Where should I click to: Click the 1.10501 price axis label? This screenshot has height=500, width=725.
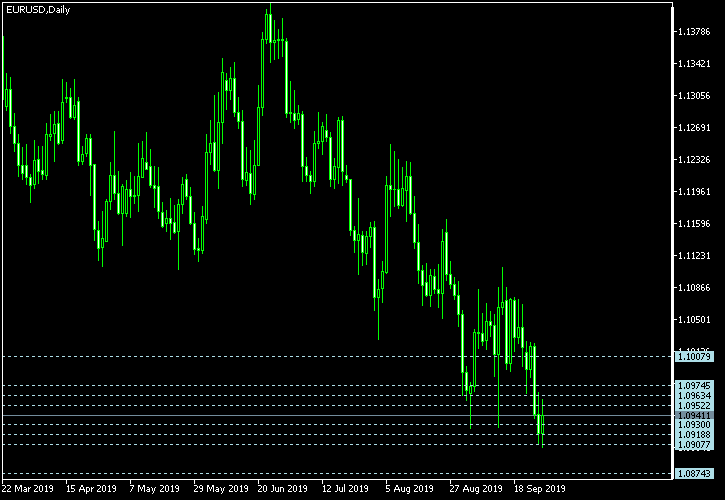tap(694, 320)
